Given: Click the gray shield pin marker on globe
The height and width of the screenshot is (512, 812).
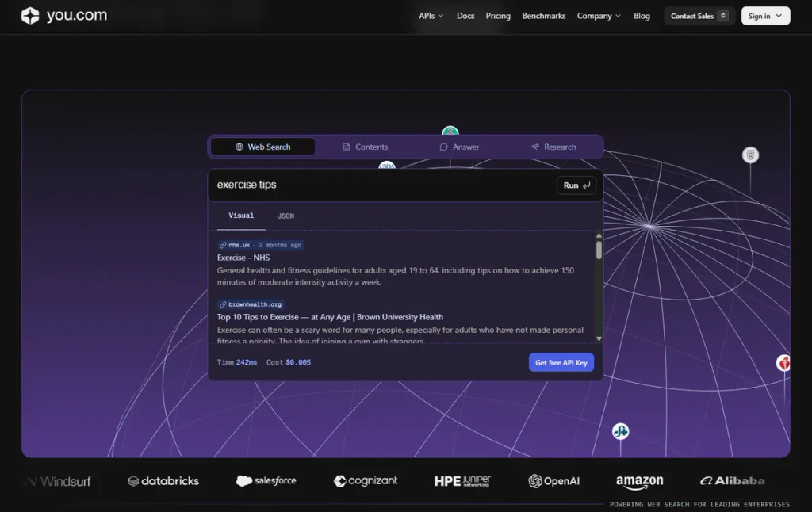Looking at the screenshot, I should [x=750, y=155].
